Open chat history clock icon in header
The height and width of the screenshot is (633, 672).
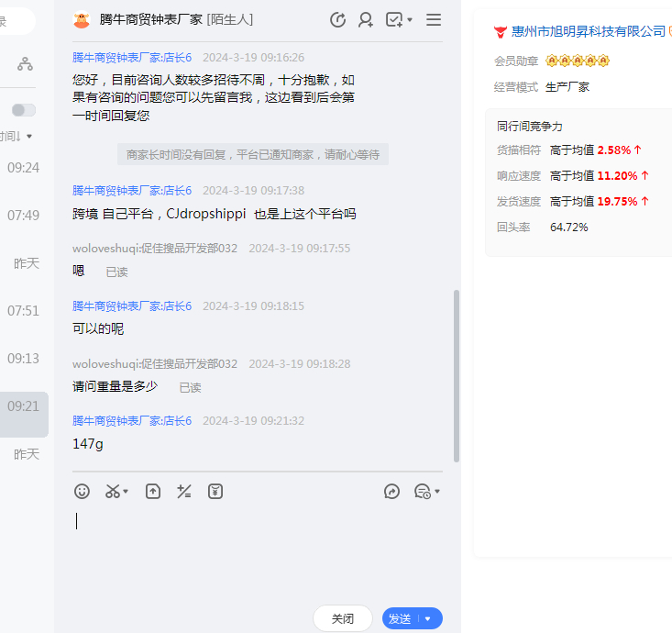click(337, 20)
